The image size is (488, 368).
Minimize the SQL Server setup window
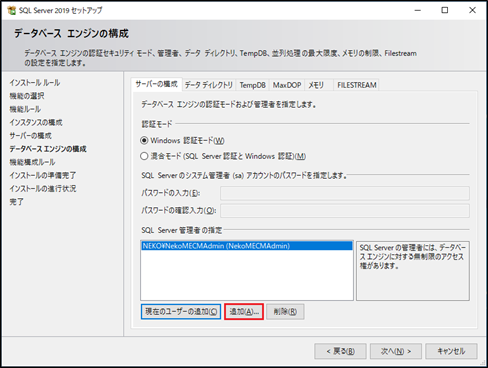(417, 10)
